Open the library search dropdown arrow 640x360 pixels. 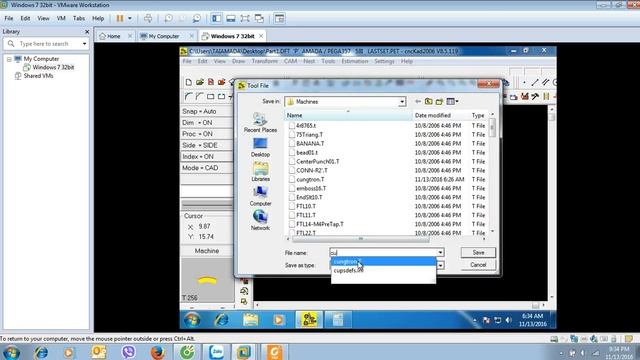(x=84, y=44)
